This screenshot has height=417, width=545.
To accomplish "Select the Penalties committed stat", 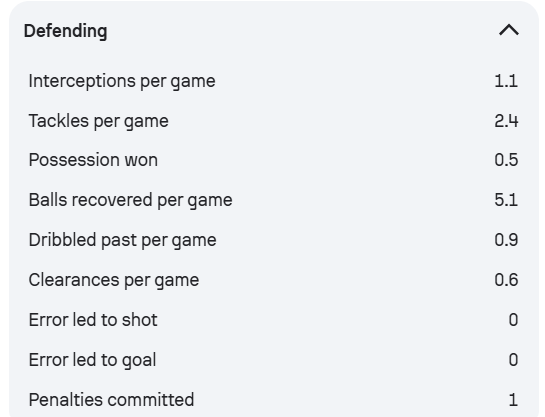I will pyautogui.click(x=273, y=400).
